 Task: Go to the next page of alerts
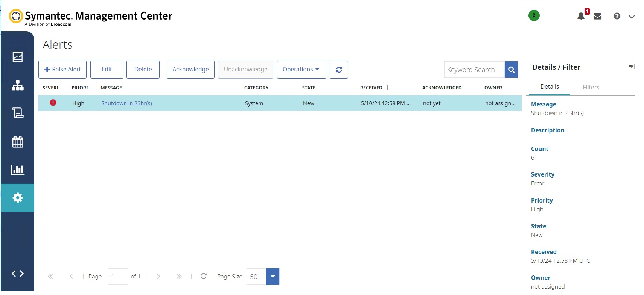[x=158, y=277]
